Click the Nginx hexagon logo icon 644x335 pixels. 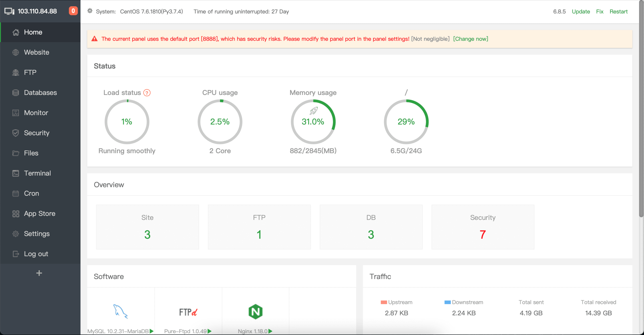(x=255, y=312)
